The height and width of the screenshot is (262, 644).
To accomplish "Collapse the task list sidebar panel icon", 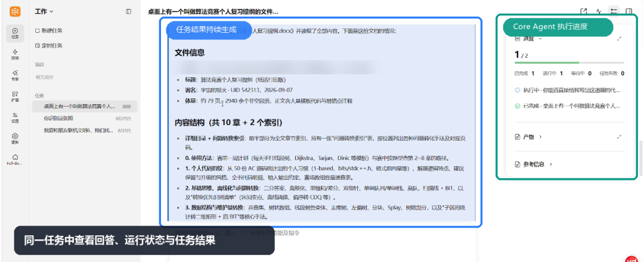I will coord(129,11).
